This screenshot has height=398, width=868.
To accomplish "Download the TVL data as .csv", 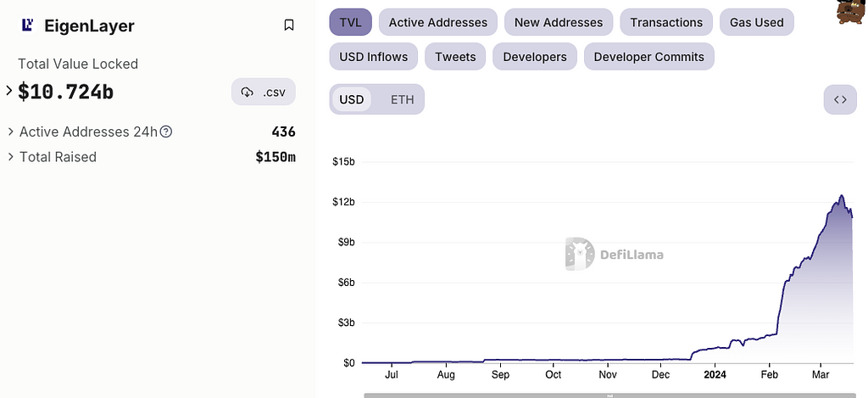I will [264, 92].
